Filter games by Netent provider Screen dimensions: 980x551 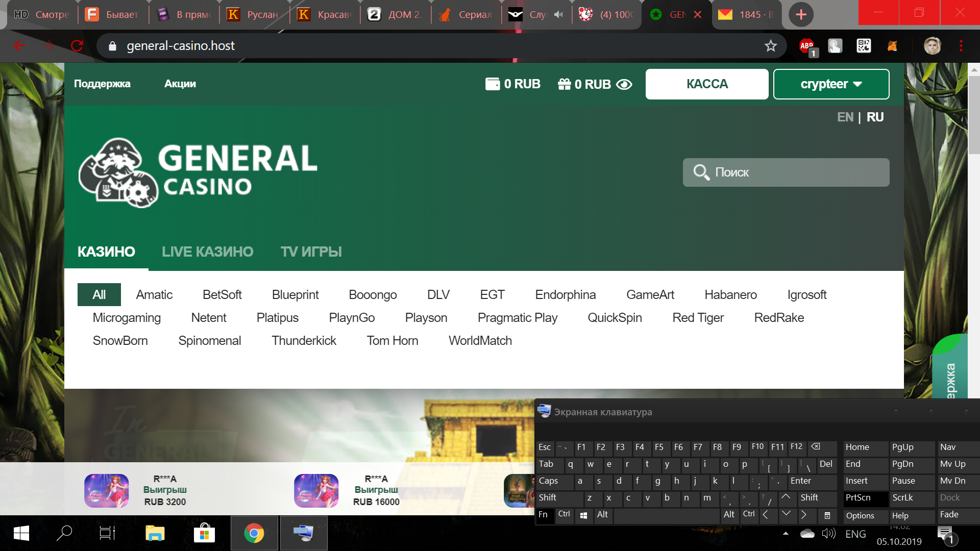pyautogui.click(x=208, y=317)
